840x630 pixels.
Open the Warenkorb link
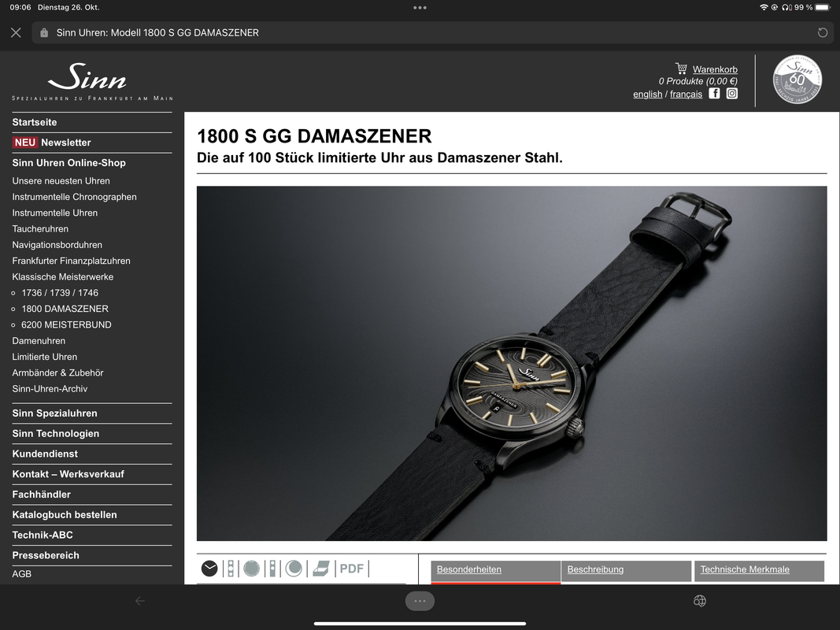pyautogui.click(x=715, y=69)
